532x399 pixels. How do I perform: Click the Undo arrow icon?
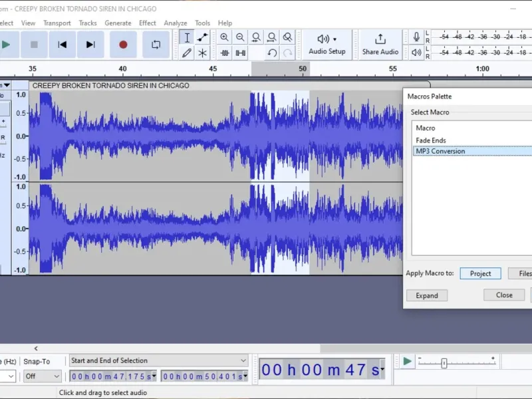[272, 53]
